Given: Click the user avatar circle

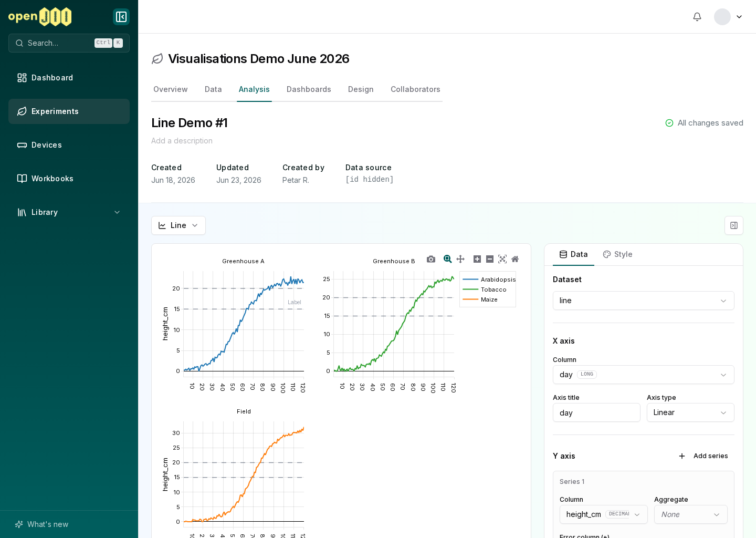Looking at the screenshot, I should [722, 17].
